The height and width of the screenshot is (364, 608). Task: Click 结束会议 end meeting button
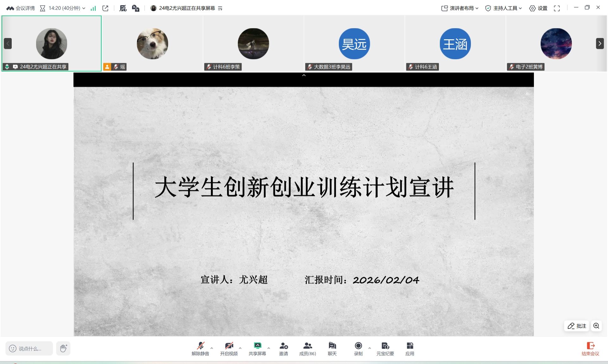pos(590,348)
